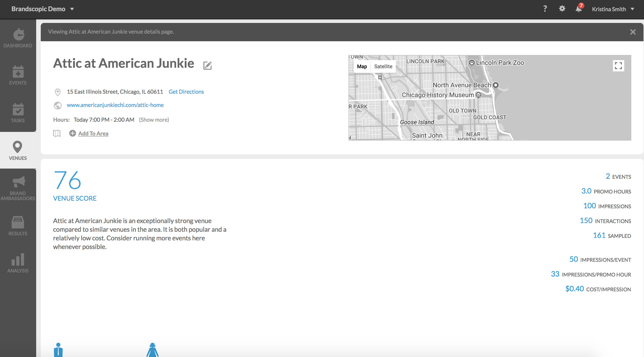Image resolution: width=644 pixels, height=357 pixels.
Task: Click the help question mark icon
Action: [x=545, y=9]
